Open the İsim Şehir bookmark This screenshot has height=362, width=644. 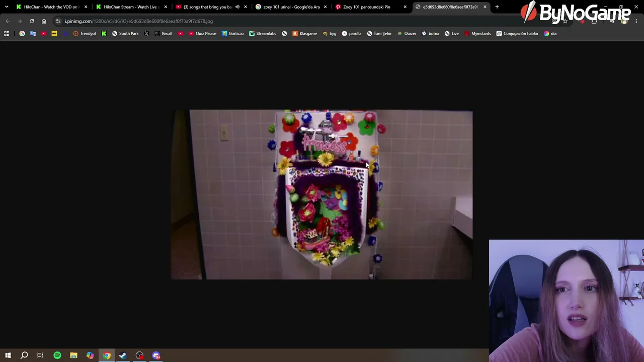tap(379, 34)
